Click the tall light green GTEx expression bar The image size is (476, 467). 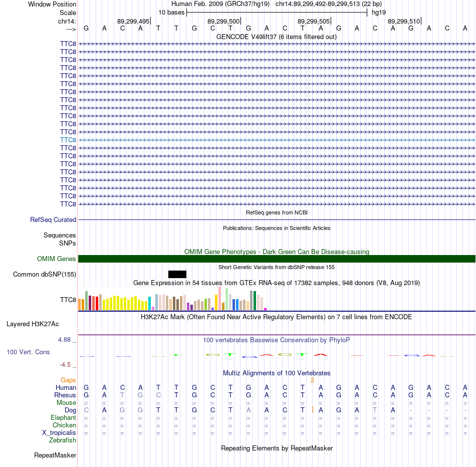(x=227, y=299)
